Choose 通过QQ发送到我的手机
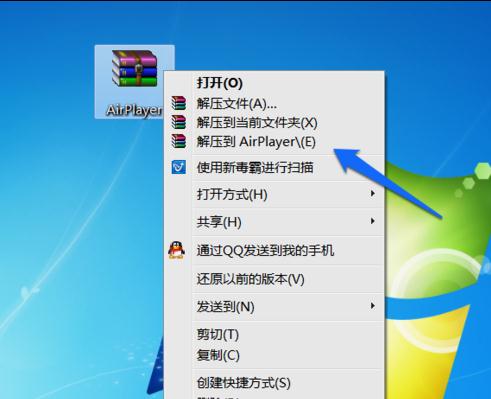 [274, 251]
